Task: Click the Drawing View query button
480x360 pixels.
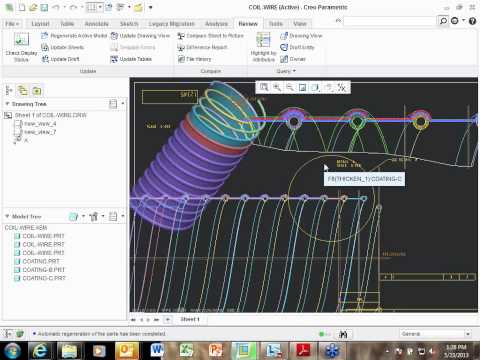Action: click(x=301, y=36)
